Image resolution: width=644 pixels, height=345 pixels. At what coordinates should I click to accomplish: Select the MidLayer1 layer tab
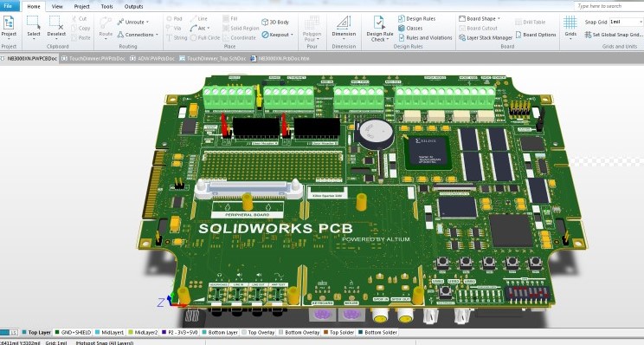click(x=109, y=332)
